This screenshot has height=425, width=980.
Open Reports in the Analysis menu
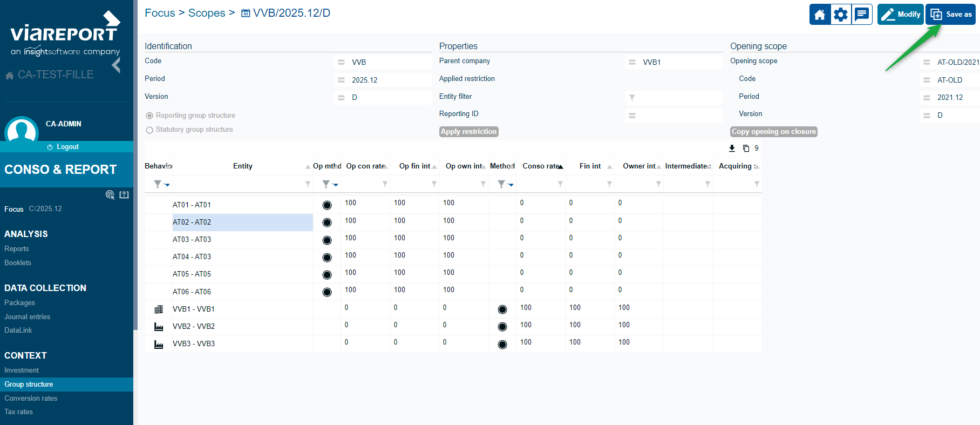17,249
